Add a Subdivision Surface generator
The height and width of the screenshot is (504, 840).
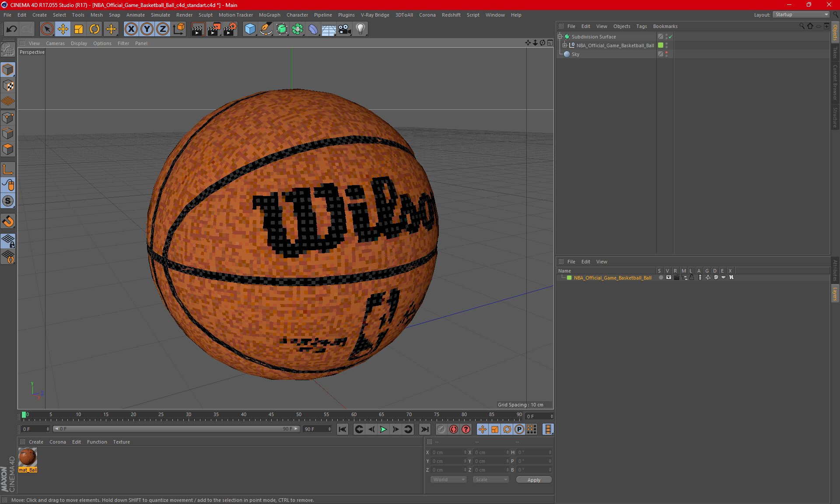pos(282,29)
